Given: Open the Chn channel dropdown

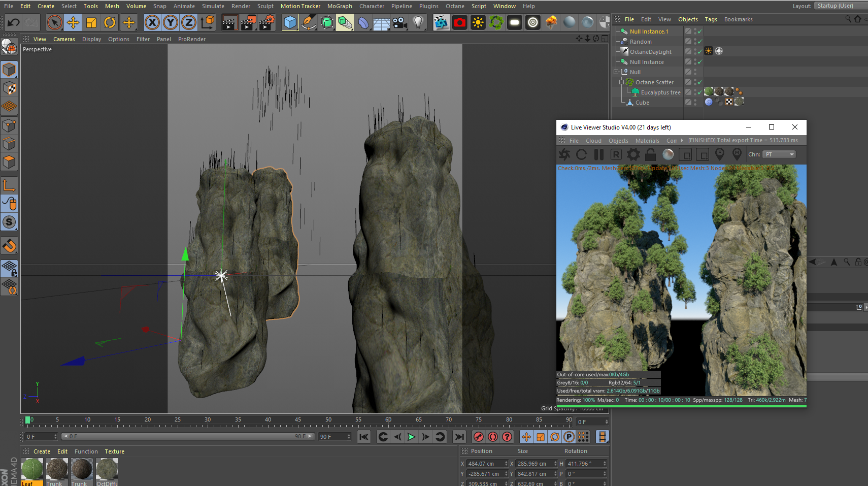Looking at the screenshot, I should pos(779,154).
